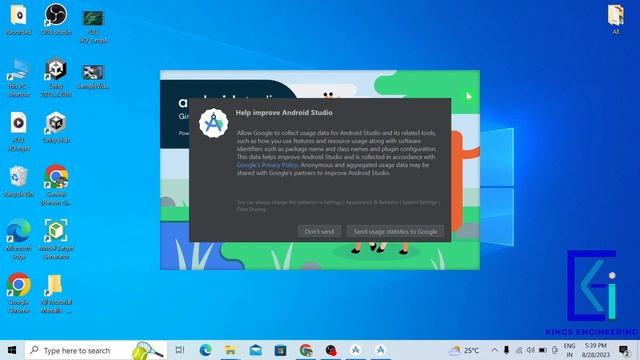Open the FULL HD.mp4 video file icon
This screenshot has width=640, height=360.
[x=18, y=131]
